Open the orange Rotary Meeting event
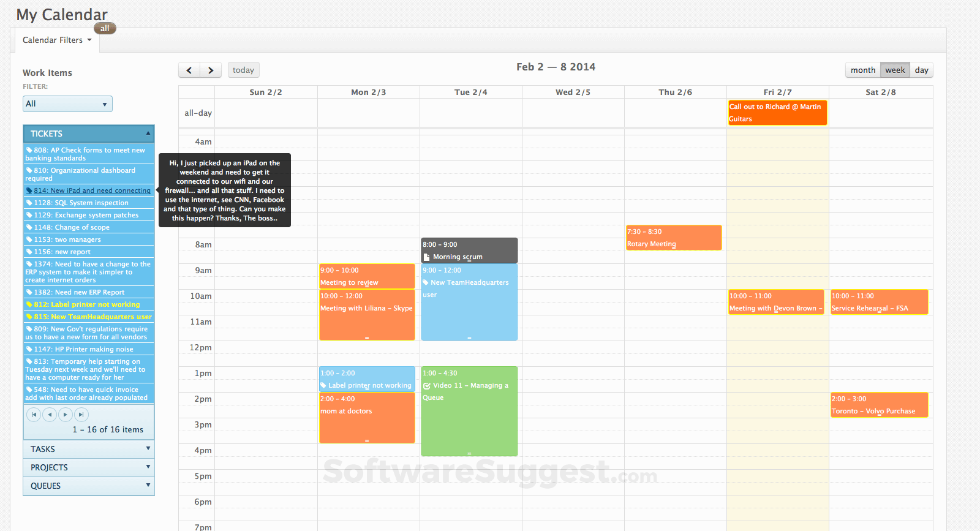The image size is (980, 531). coord(673,238)
